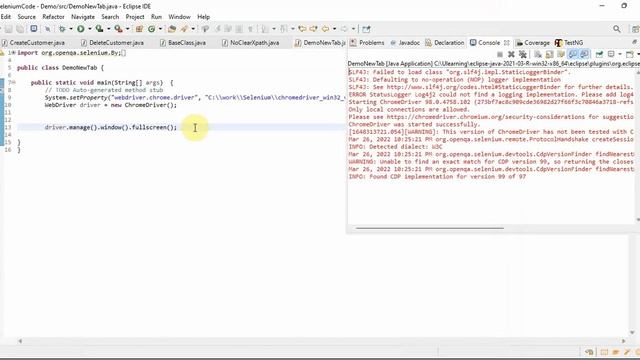The height and width of the screenshot is (360, 640).
Task: Open Back navigation history dropdown arrow
Action: tap(334, 29)
